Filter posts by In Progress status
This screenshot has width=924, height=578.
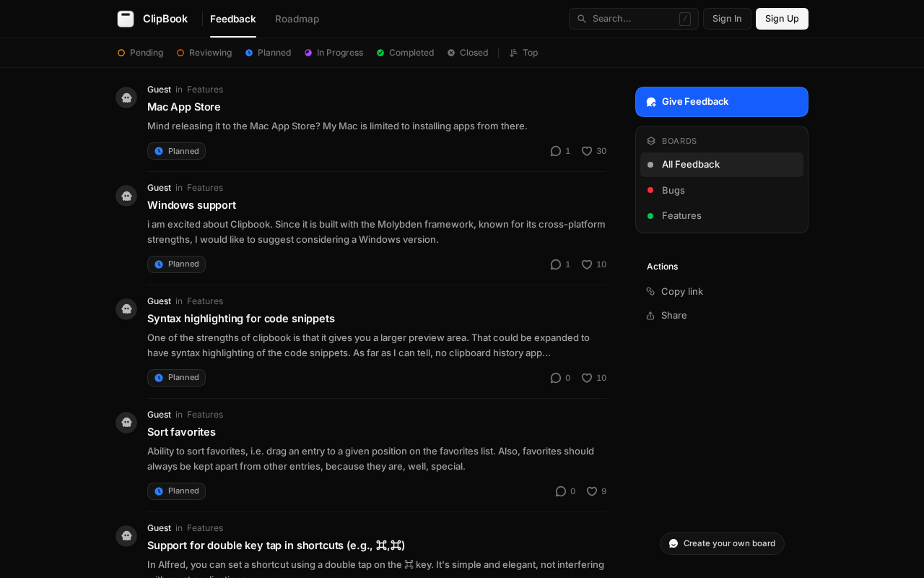[x=334, y=53]
